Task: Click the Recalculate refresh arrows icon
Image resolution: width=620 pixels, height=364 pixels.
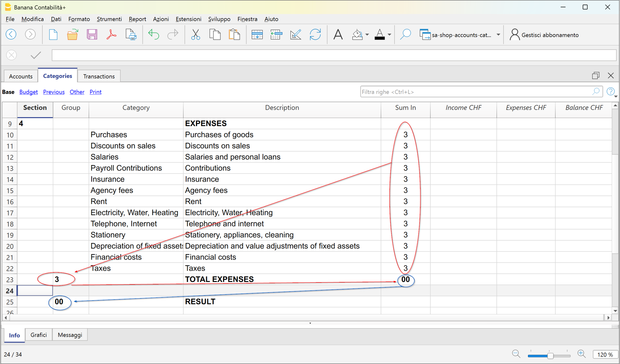Action: point(315,34)
